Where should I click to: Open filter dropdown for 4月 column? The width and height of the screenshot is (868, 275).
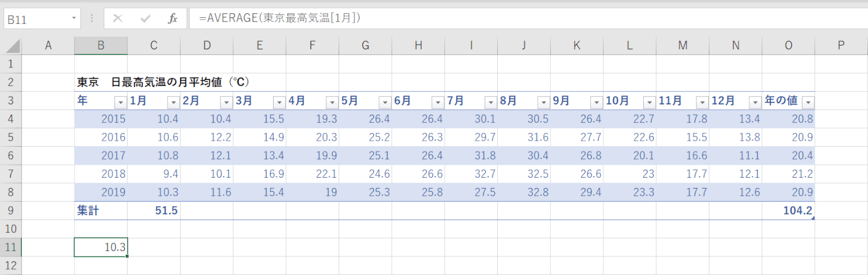(x=331, y=101)
